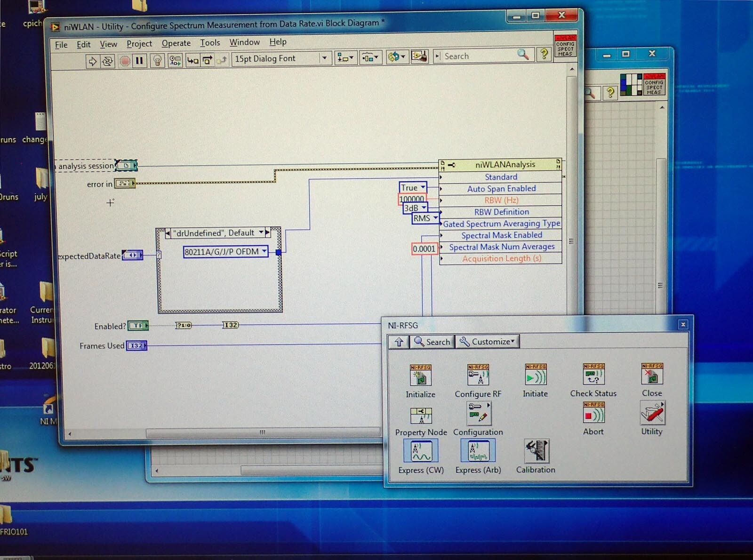This screenshot has width=753, height=560.
Task: Open the Tools menu
Action: (210, 43)
